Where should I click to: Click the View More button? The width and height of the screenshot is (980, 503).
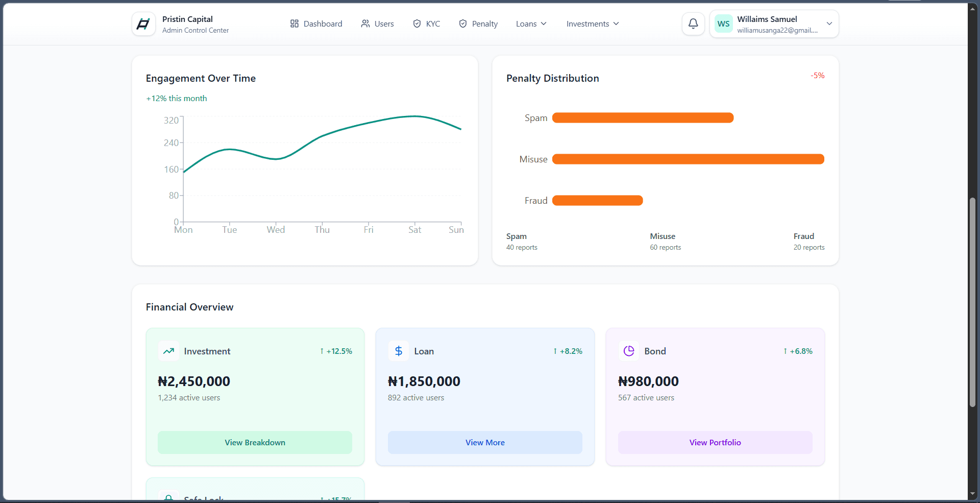click(x=485, y=443)
